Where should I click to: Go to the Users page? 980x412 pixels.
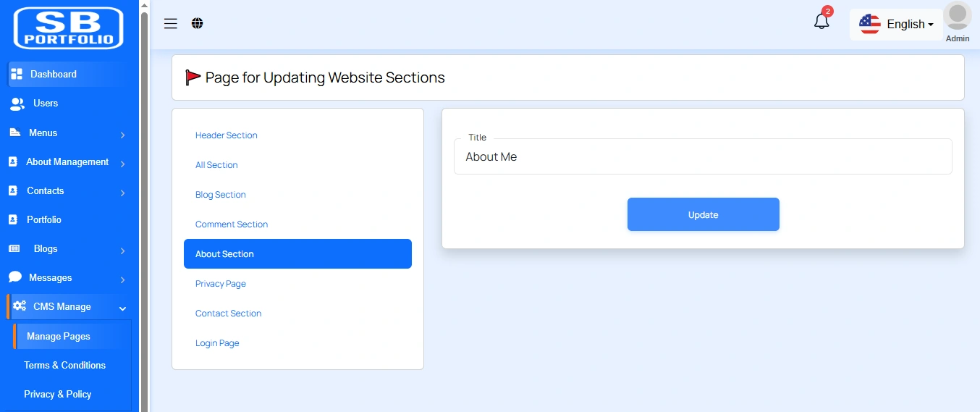click(45, 104)
